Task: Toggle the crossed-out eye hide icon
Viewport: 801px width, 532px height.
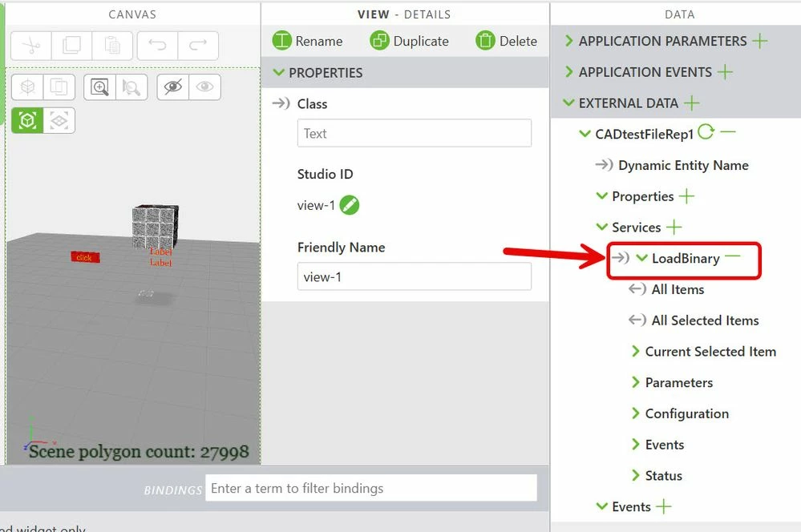Action: [x=172, y=87]
